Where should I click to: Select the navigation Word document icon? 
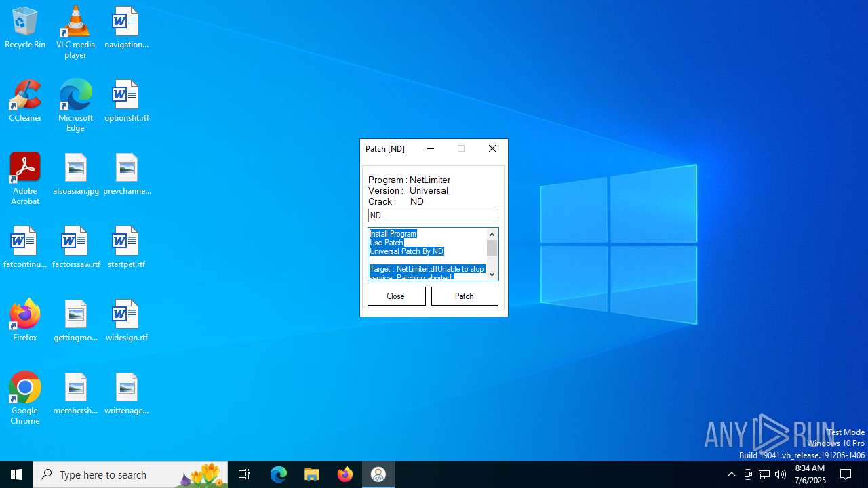126,28
